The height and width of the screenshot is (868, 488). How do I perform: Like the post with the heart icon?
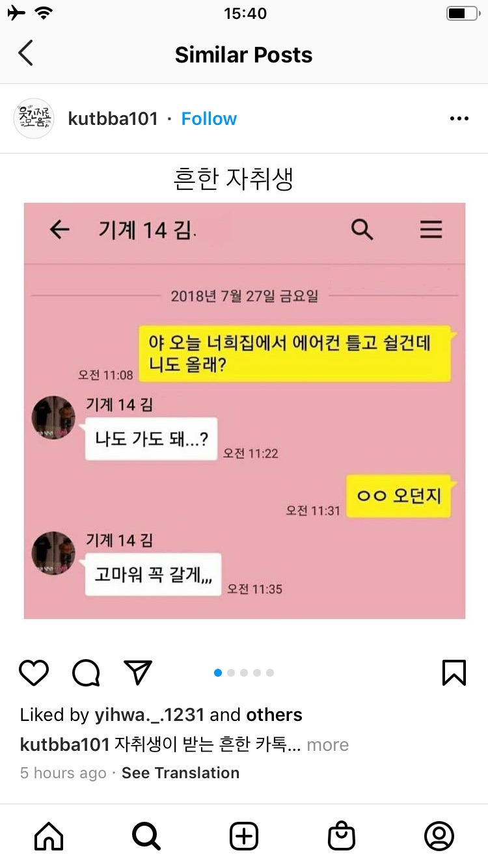34,673
